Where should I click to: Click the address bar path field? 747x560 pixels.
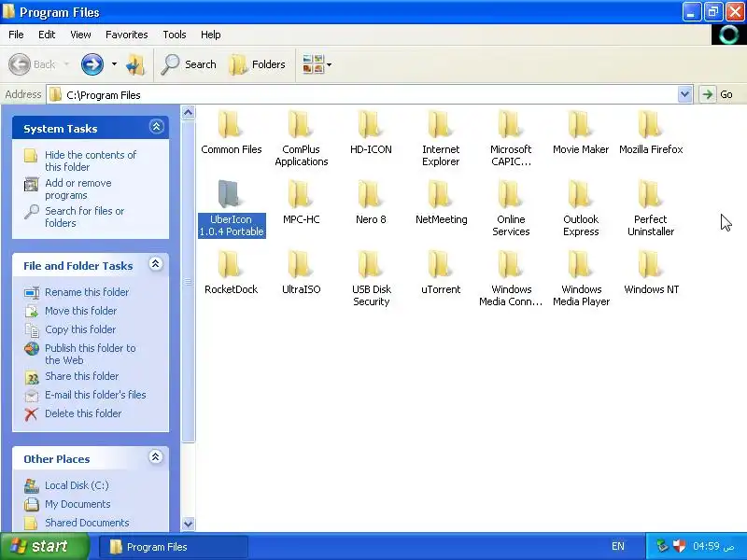point(362,95)
